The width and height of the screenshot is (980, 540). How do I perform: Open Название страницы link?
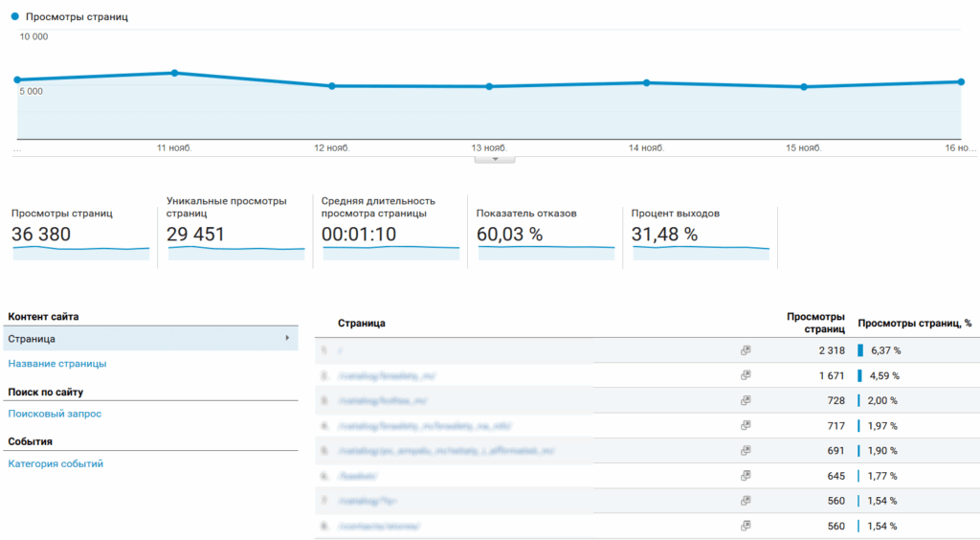(x=57, y=364)
